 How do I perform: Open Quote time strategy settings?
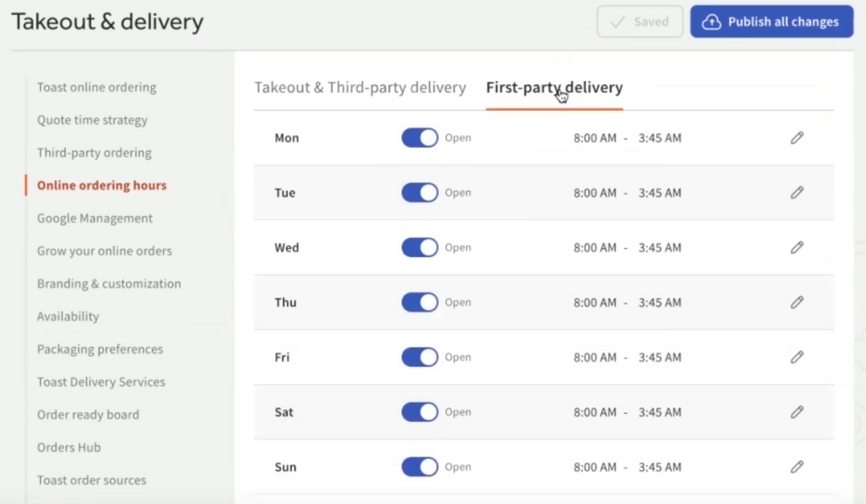click(92, 120)
